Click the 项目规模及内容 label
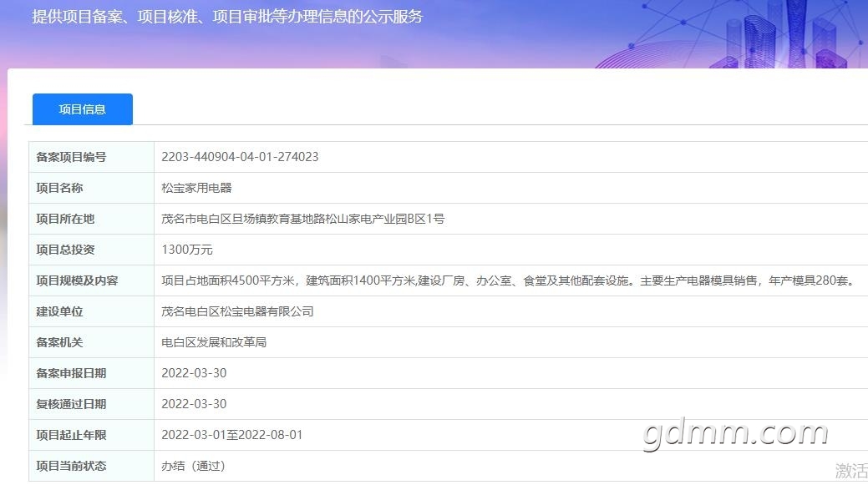The width and height of the screenshot is (868, 485). [x=77, y=280]
